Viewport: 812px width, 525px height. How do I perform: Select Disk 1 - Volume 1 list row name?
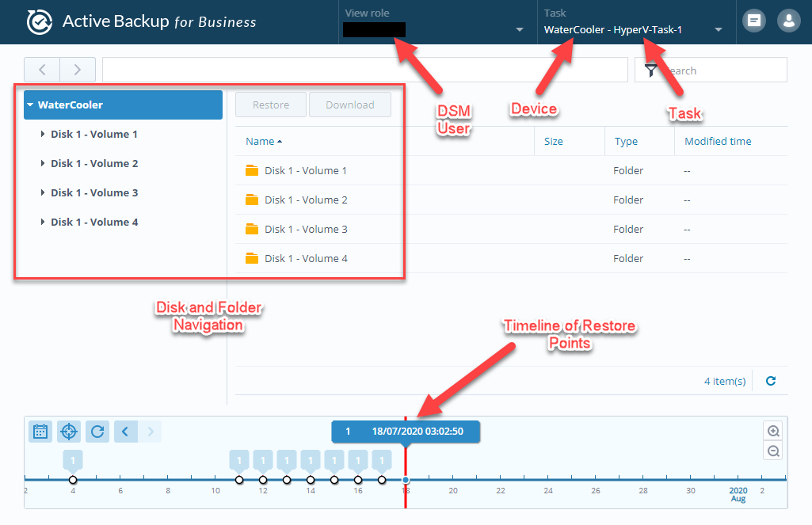tap(306, 170)
